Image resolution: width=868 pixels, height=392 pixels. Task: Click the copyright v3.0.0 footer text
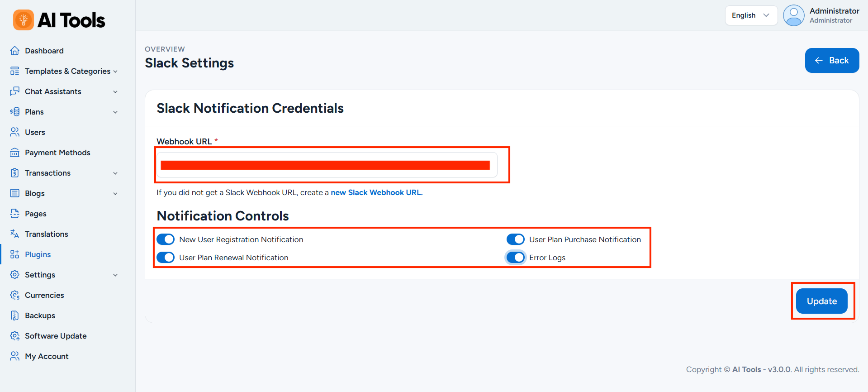tap(773, 369)
